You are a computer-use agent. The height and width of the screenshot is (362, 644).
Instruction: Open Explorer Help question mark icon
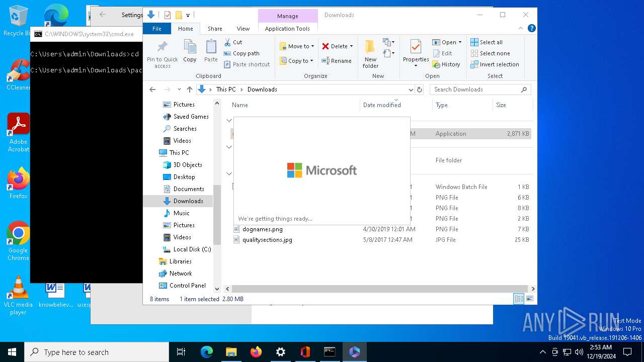click(x=532, y=29)
